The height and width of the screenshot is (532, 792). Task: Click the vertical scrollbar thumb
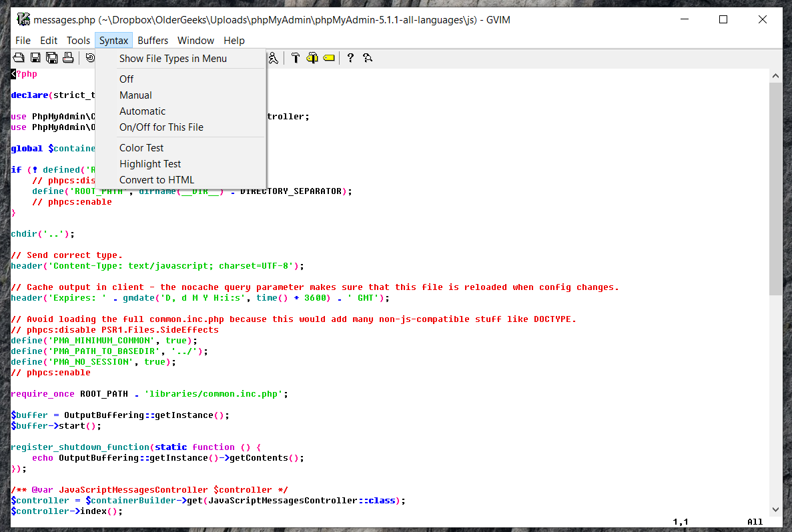775,189
